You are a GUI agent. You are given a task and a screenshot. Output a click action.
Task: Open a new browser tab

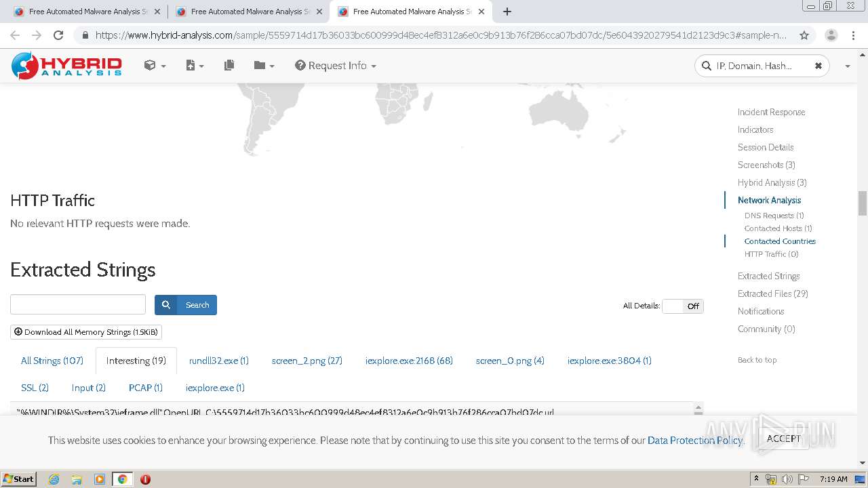(507, 12)
